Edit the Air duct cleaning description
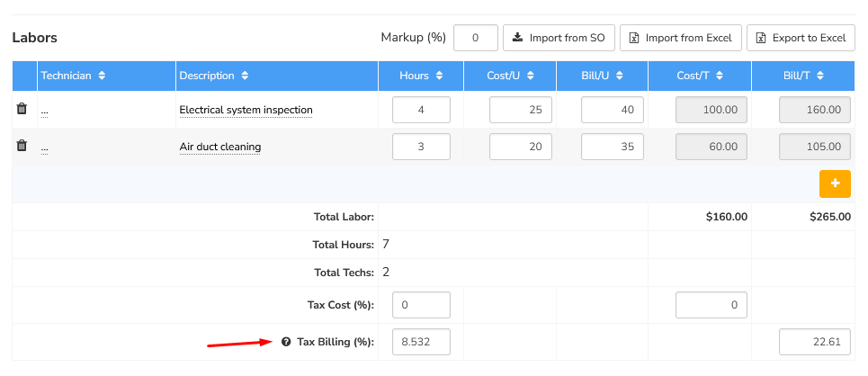This screenshot has height=376, width=868. (x=220, y=147)
